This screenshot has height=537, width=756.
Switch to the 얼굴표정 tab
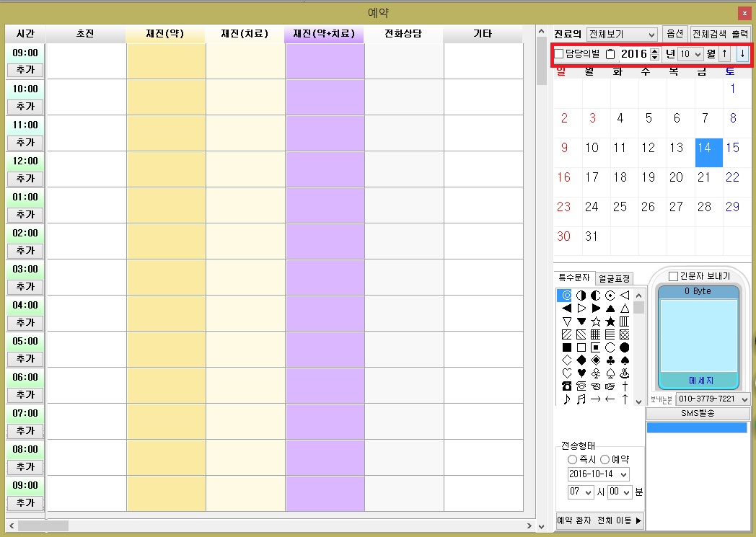tap(615, 278)
